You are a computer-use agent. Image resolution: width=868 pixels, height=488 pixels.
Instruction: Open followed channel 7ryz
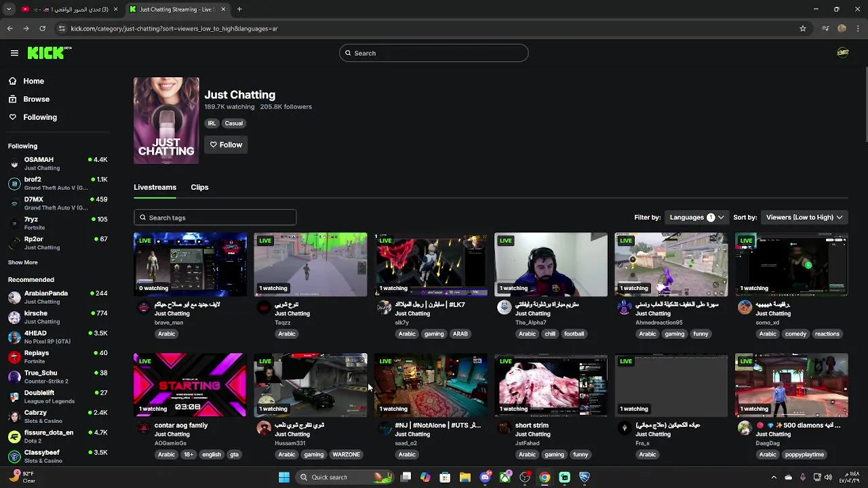pyautogui.click(x=58, y=223)
